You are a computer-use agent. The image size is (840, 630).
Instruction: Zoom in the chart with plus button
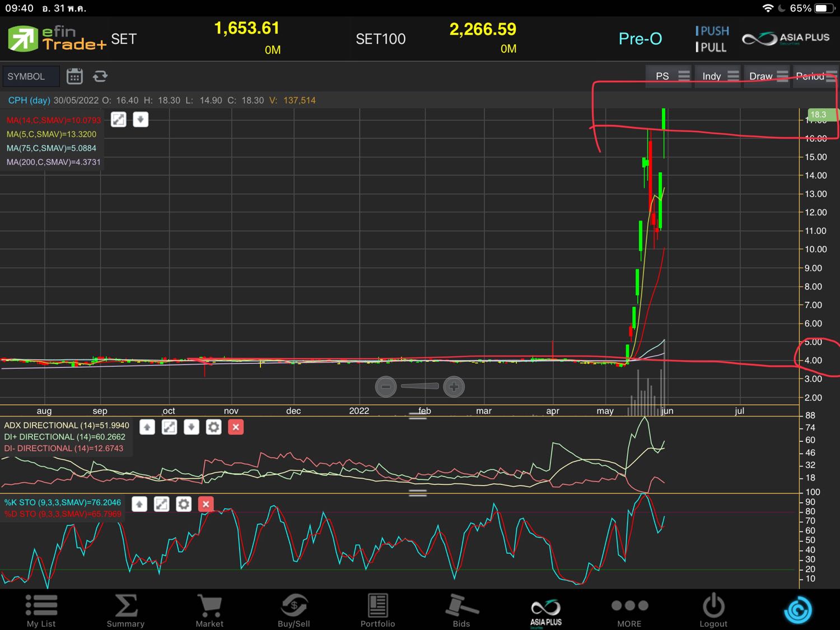(454, 386)
